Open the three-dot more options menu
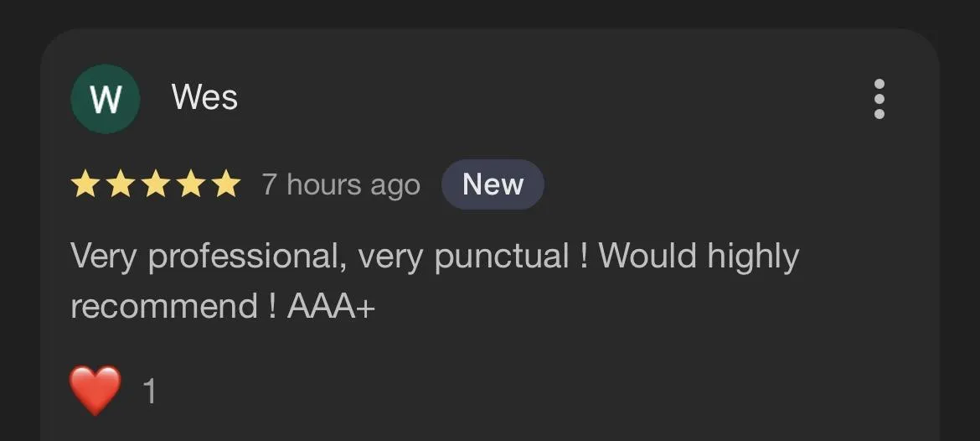The height and width of the screenshot is (441, 980). pos(879,99)
